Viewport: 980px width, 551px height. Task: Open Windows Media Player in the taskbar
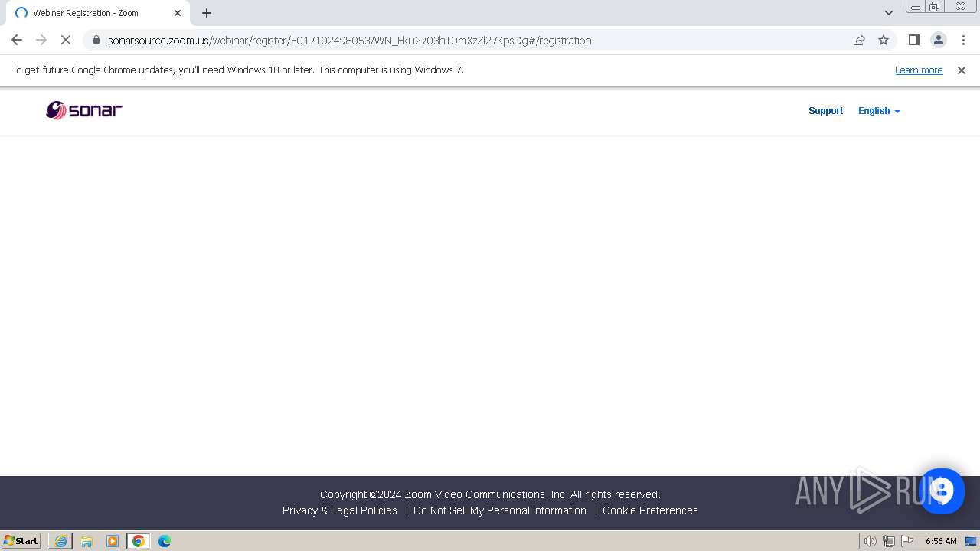(113, 541)
